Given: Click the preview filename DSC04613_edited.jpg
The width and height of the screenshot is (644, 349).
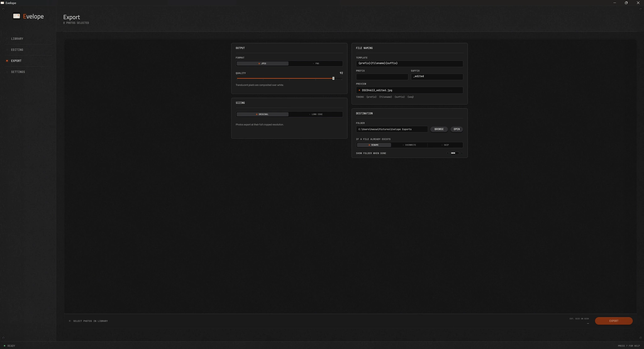Looking at the screenshot, I should pos(377,90).
